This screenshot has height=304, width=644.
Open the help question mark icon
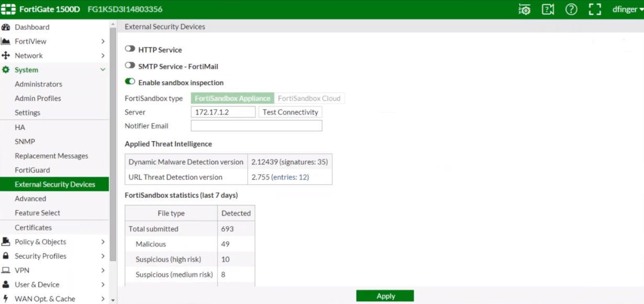pyautogui.click(x=571, y=9)
